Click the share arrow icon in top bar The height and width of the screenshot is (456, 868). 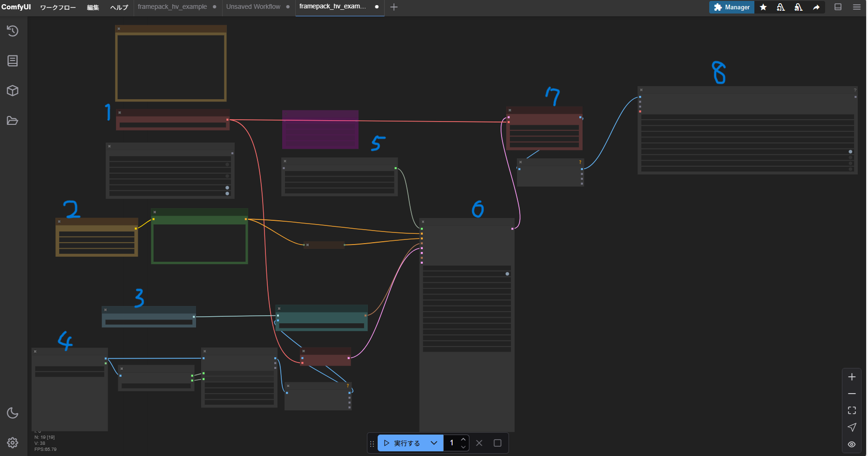(x=816, y=7)
